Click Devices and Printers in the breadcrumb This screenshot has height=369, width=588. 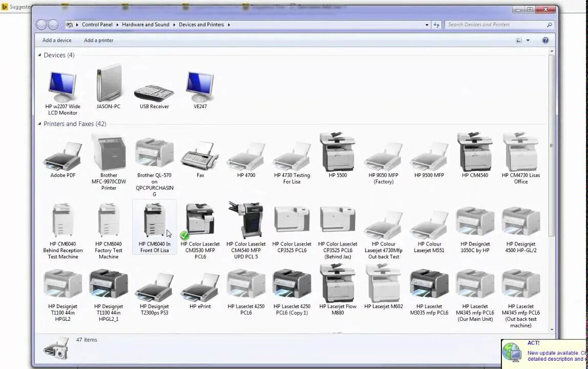(x=201, y=25)
